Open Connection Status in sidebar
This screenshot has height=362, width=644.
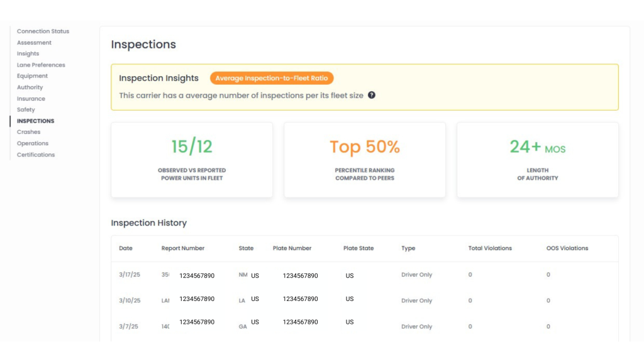coord(43,31)
